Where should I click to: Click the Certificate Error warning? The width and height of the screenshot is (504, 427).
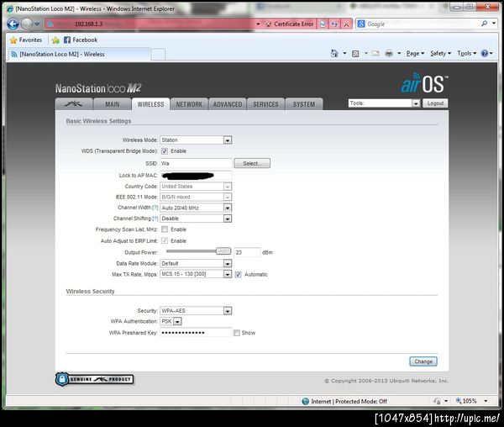point(290,24)
